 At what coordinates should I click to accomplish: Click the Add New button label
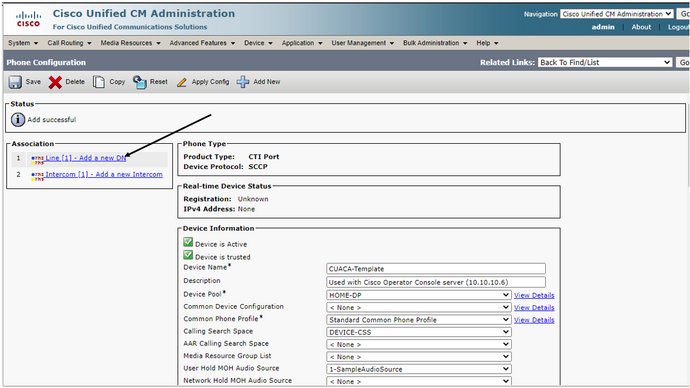267,82
